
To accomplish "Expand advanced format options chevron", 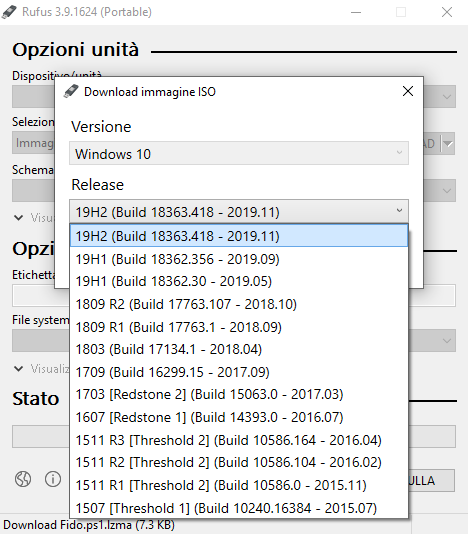I will pyautogui.click(x=19, y=369).
